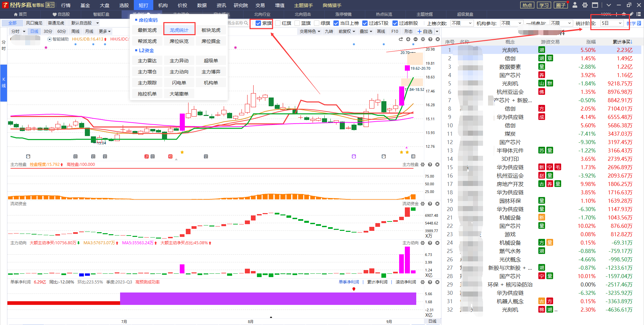Image resolution: width=644 pixels, height=325 pixels.
Task: Click the 学习 button
Action: point(544,5)
